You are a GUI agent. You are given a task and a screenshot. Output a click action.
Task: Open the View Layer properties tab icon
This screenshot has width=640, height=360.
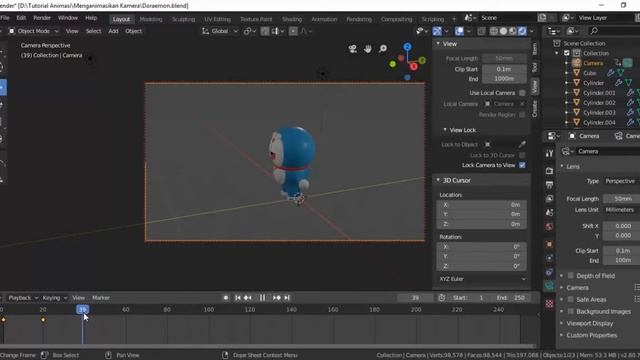click(549, 198)
